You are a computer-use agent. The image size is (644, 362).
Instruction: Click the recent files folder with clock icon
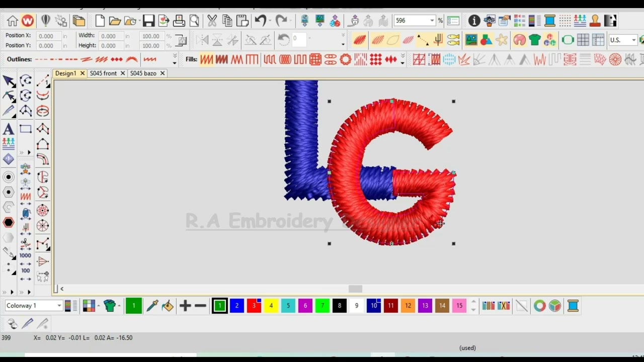point(131,21)
